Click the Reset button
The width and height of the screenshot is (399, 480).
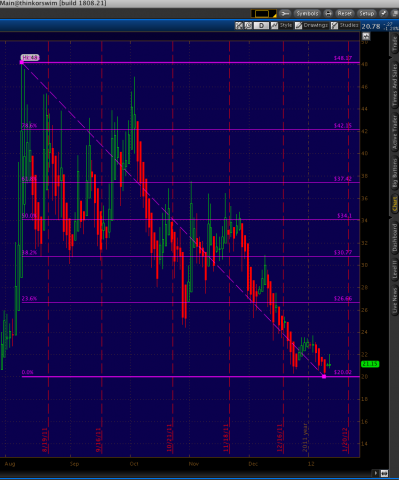(344, 13)
